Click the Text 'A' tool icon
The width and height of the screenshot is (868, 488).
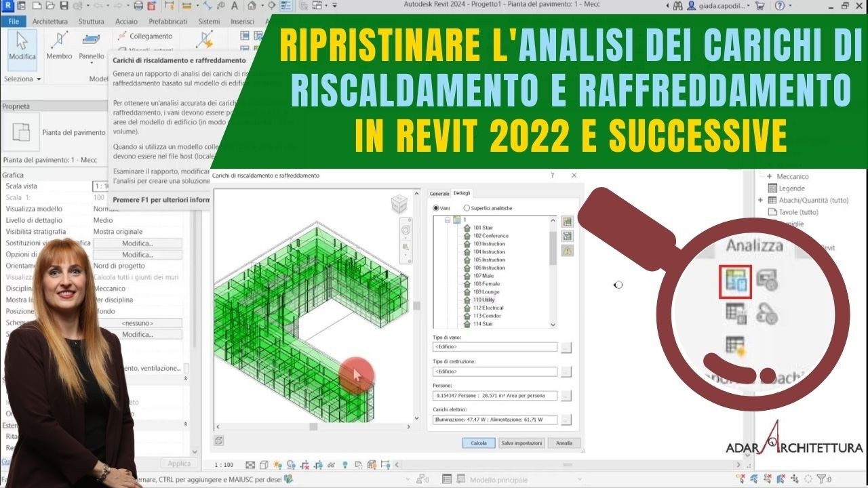[234, 5]
